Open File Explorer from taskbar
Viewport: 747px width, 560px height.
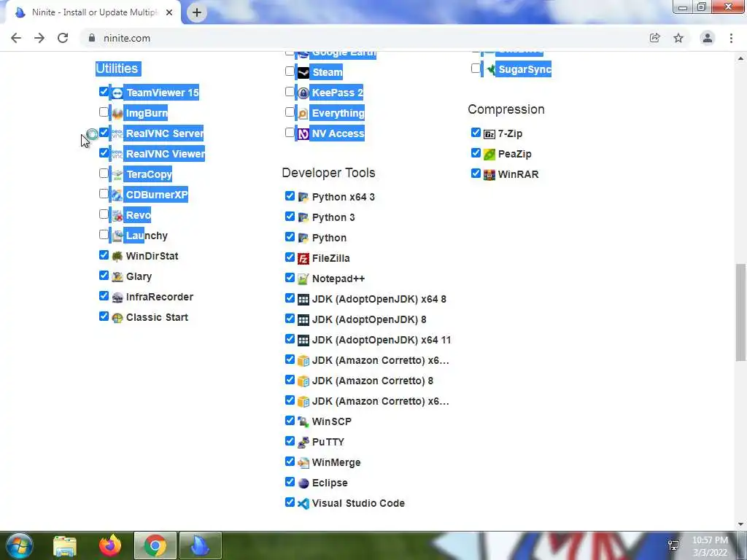click(65, 545)
